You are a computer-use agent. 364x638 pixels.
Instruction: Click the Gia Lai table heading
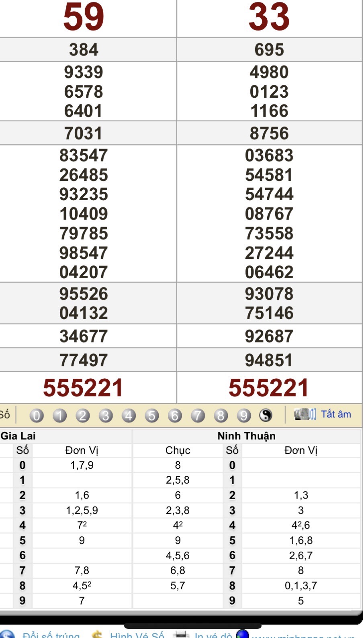[18, 436]
